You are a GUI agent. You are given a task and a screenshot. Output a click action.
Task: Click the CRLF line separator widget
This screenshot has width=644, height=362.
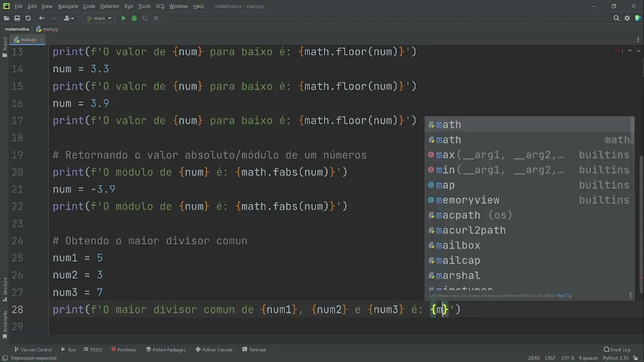tap(550, 358)
